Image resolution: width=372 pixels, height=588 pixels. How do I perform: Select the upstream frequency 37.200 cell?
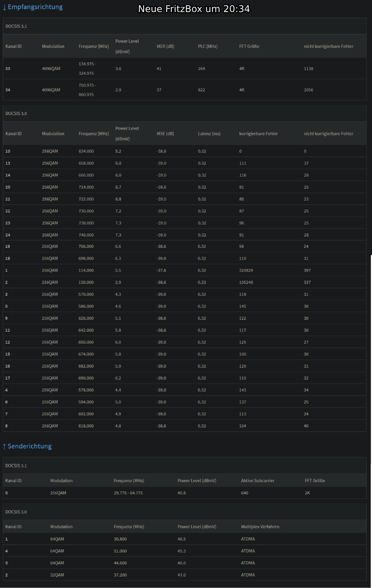point(121,575)
